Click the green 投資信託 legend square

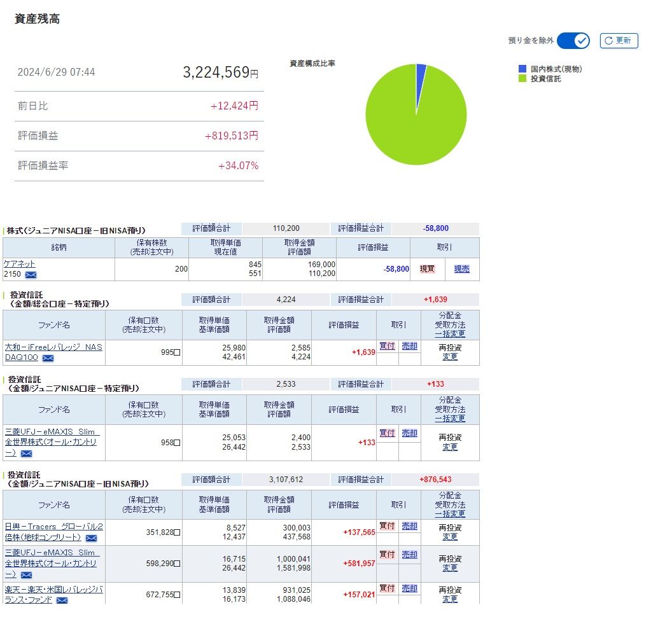click(522, 78)
